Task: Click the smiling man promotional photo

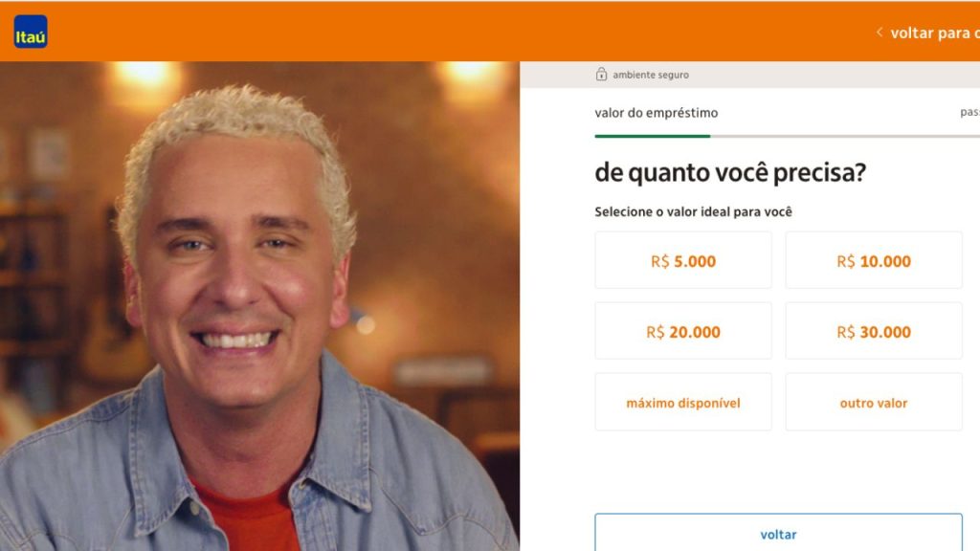Action: click(259, 306)
